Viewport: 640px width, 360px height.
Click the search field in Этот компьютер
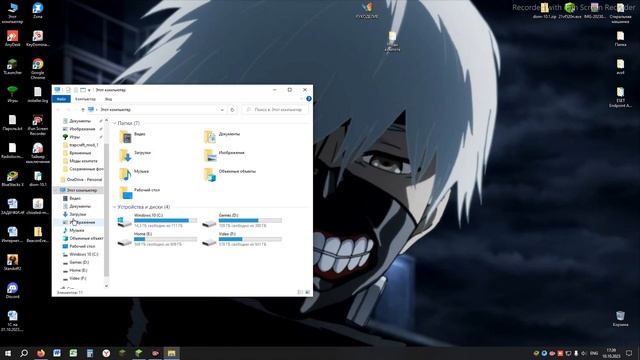275,110
